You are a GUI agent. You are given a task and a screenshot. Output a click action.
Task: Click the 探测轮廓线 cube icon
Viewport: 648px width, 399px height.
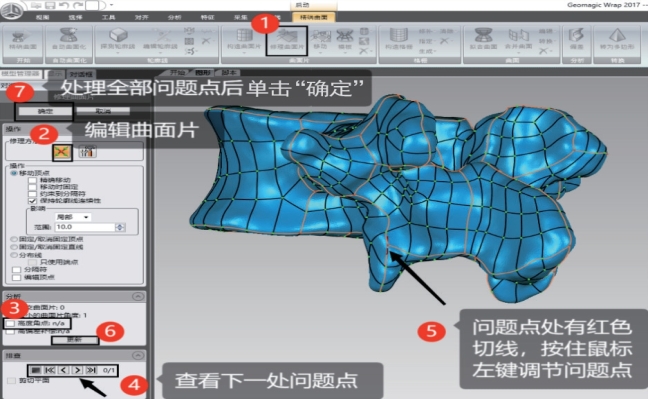point(118,40)
